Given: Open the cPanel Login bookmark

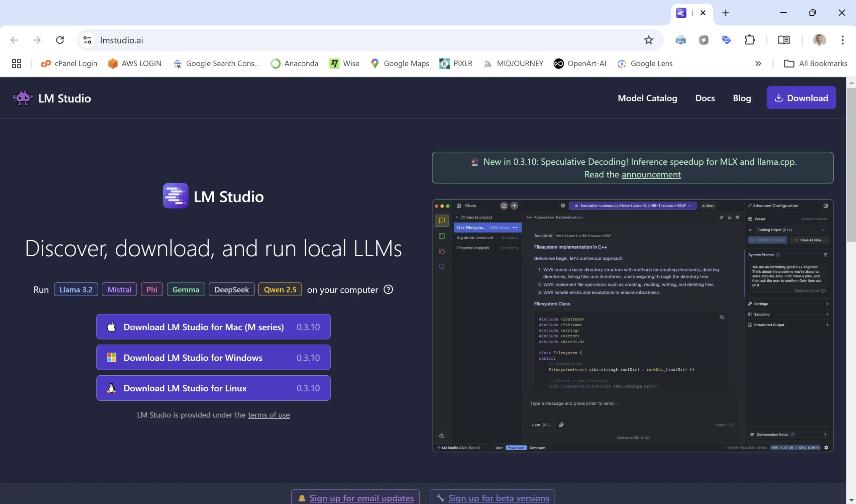Looking at the screenshot, I should pos(69,64).
